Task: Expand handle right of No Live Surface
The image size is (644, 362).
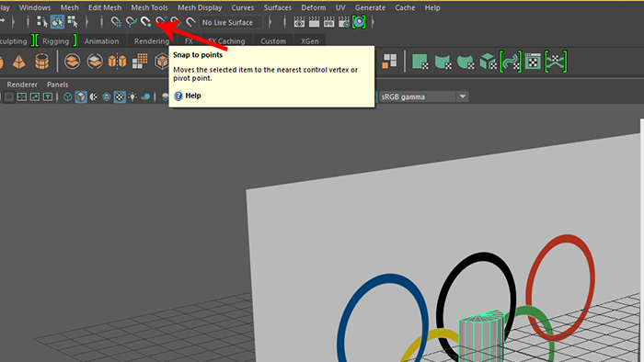Action: point(270,22)
